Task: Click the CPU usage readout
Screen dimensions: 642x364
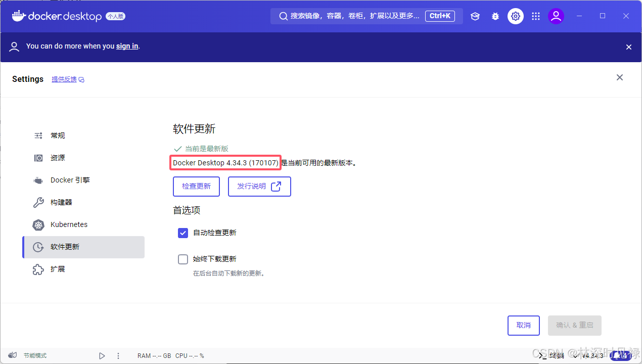Action: click(x=190, y=356)
